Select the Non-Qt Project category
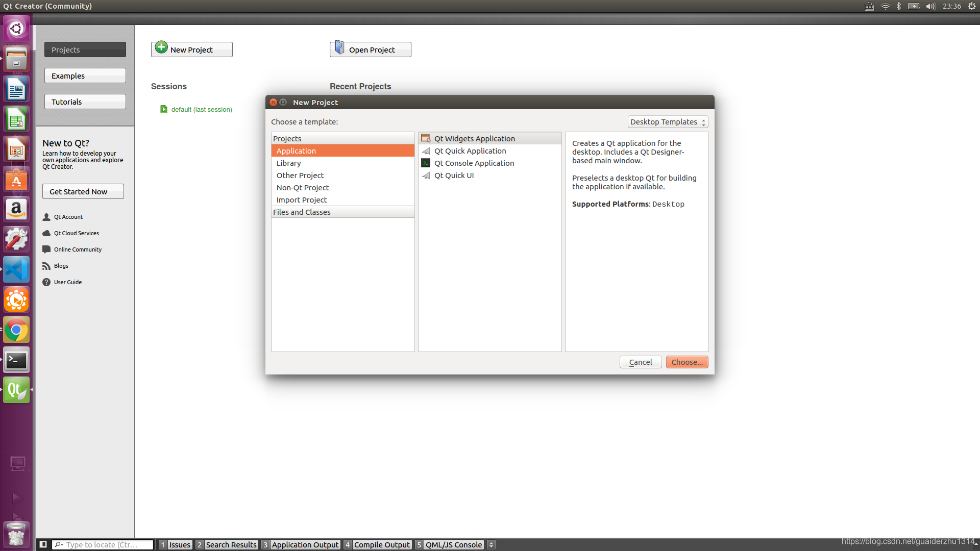 tap(343, 187)
